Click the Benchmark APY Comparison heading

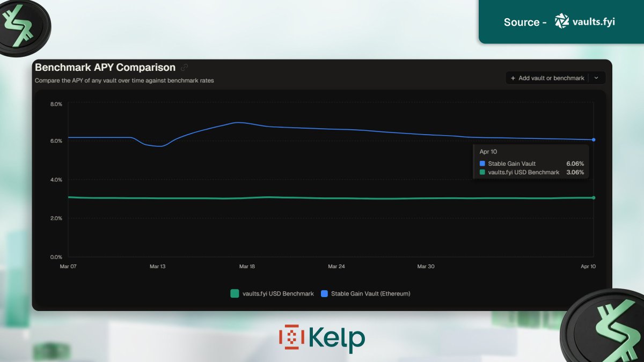[x=105, y=68]
